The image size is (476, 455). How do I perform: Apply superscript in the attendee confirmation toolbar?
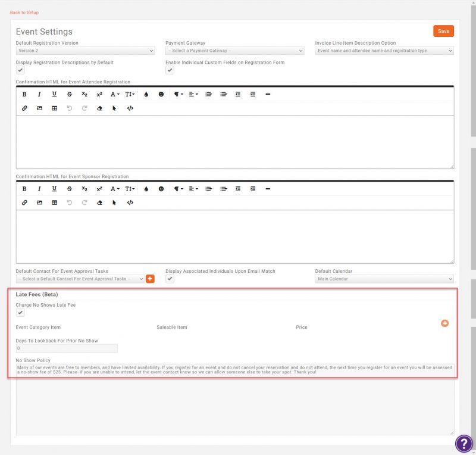coord(98,94)
